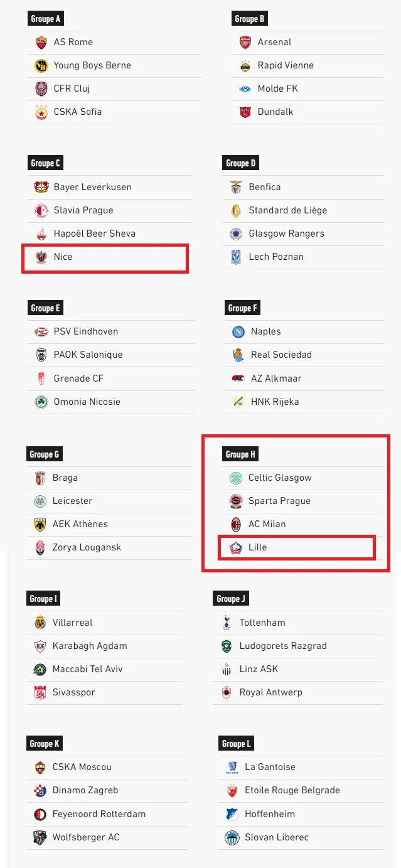Open the Nice team link
Image resolution: width=401 pixels, height=868 pixels.
(63, 257)
